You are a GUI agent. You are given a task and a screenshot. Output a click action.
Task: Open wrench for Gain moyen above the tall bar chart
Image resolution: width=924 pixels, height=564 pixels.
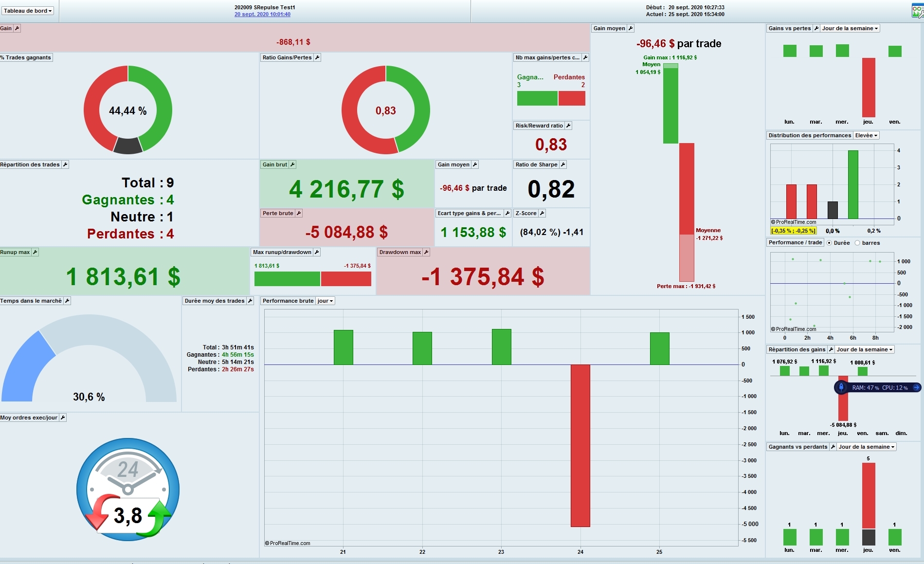pos(631,28)
